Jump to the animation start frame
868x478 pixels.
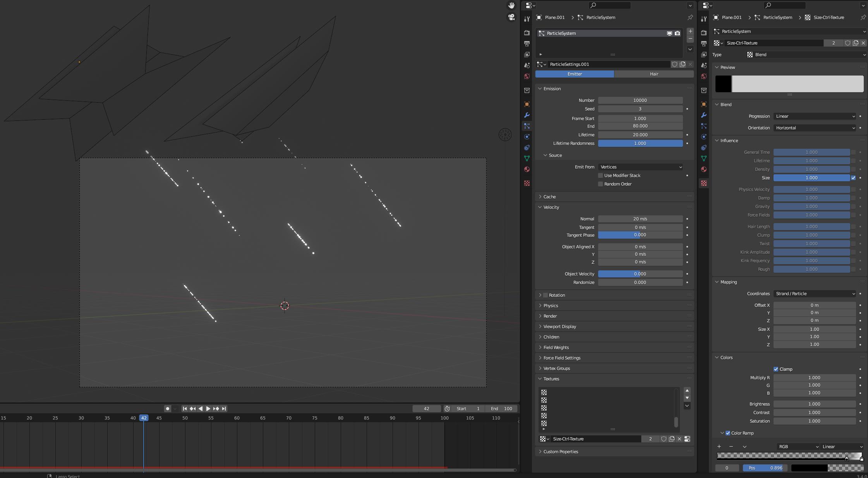185,409
